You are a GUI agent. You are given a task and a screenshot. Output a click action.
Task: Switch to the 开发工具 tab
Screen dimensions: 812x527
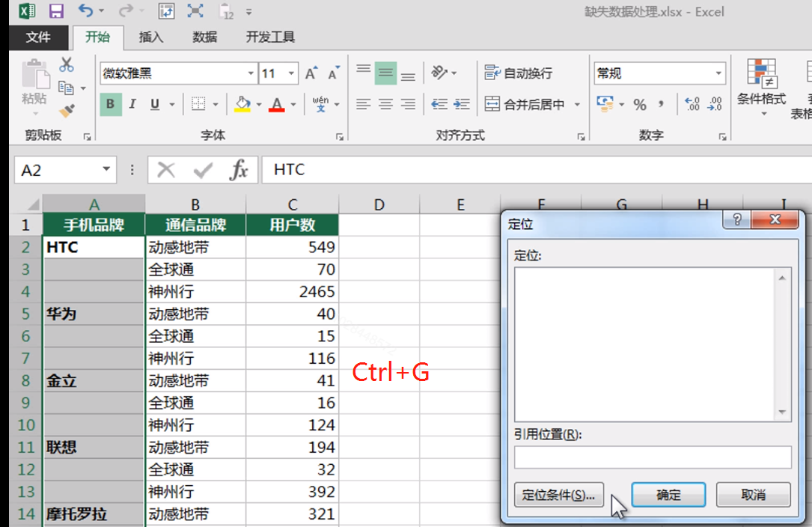pyautogui.click(x=270, y=37)
